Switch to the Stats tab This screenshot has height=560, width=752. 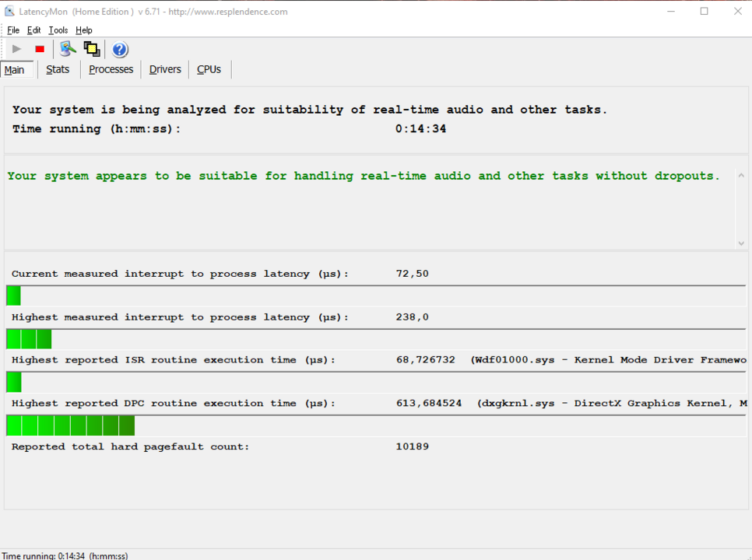(x=58, y=69)
